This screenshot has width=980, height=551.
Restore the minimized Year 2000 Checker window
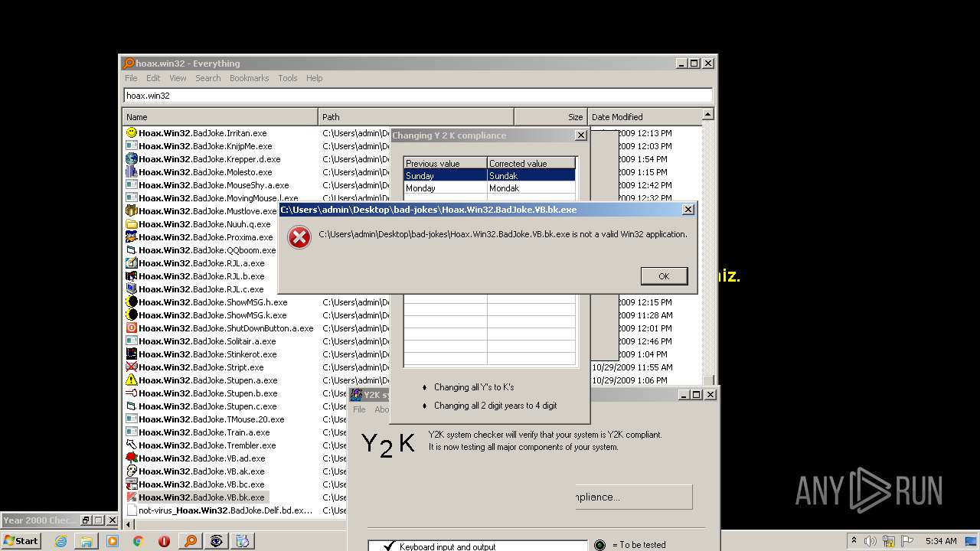pos(84,520)
